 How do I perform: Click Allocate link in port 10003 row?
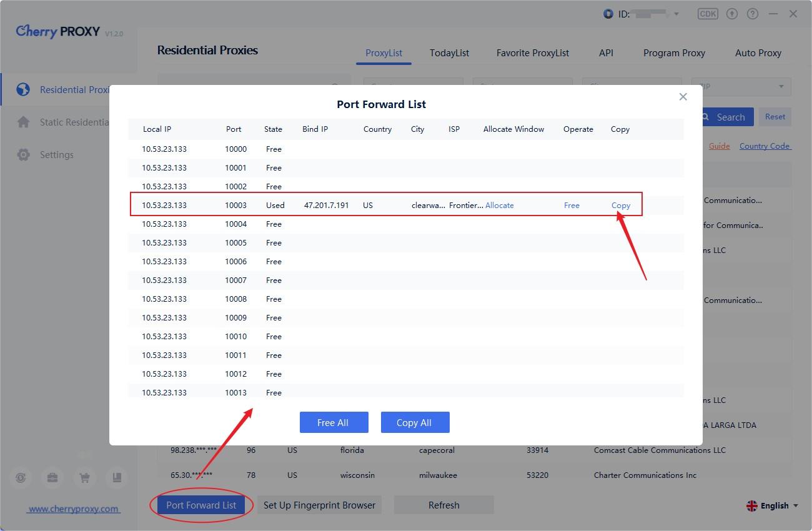click(499, 206)
